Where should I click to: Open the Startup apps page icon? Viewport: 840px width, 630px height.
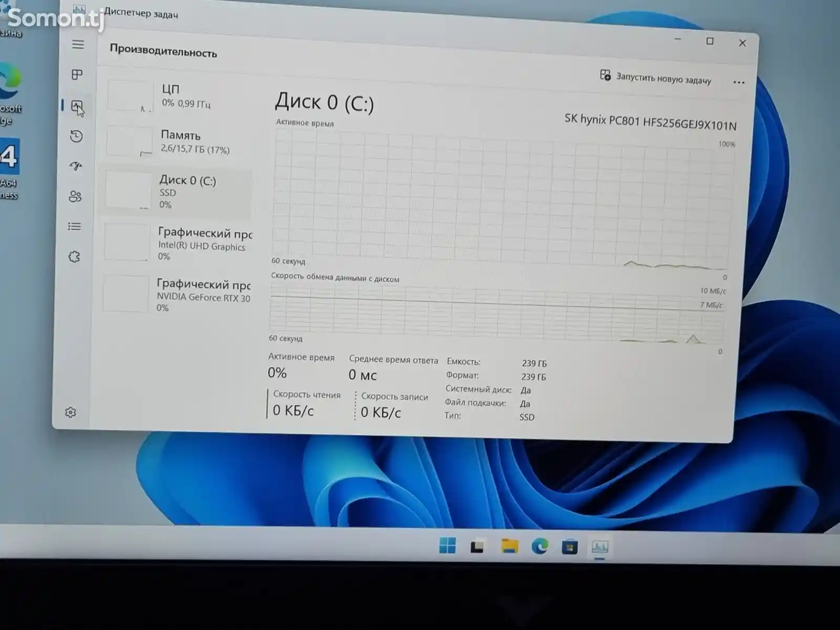[x=76, y=166]
